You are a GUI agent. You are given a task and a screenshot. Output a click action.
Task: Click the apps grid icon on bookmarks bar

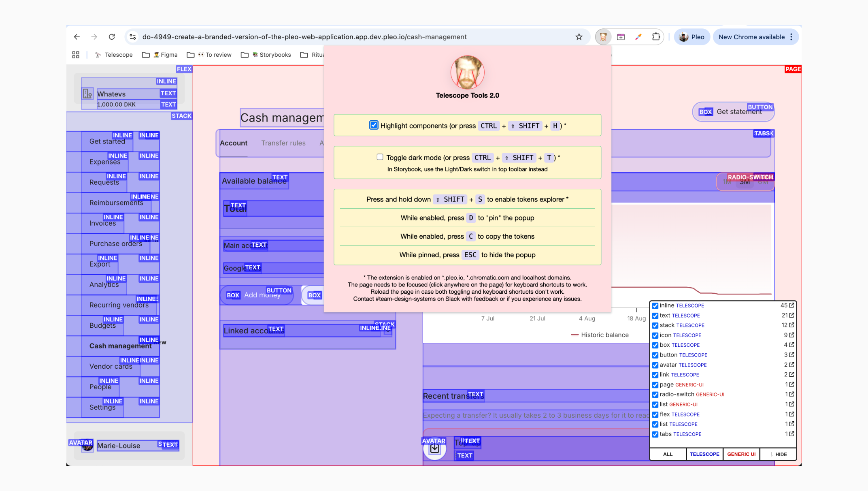(76, 55)
